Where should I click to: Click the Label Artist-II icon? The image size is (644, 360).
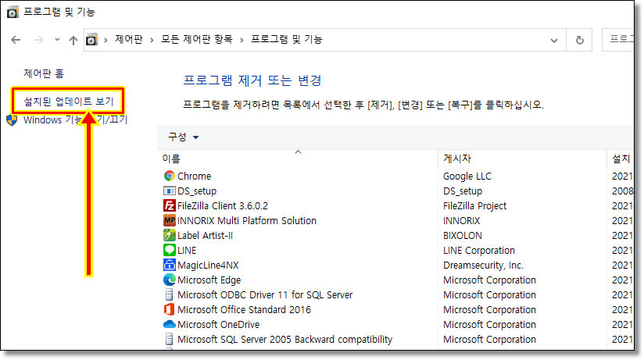pyautogui.click(x=169, y=235)
